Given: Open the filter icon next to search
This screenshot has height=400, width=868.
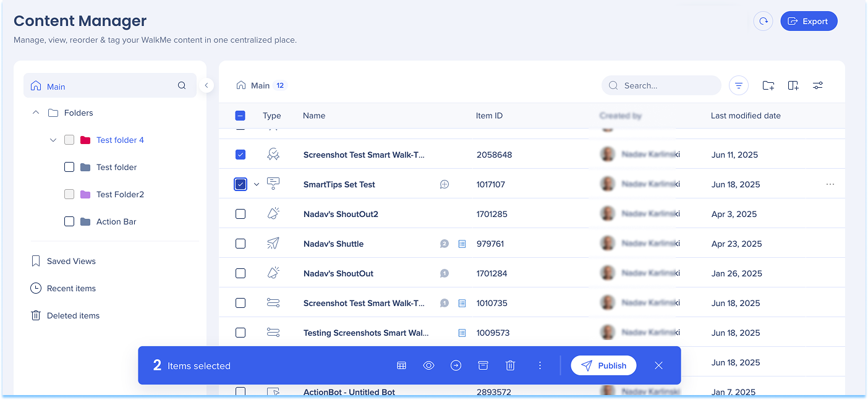Looking at the screenshot, I should [x=739, y=85].
